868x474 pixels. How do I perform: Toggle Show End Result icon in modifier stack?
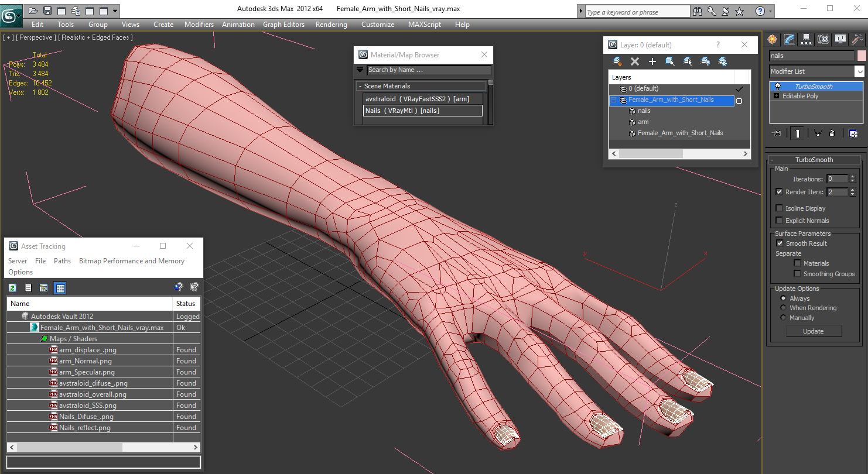click(797, 133)
